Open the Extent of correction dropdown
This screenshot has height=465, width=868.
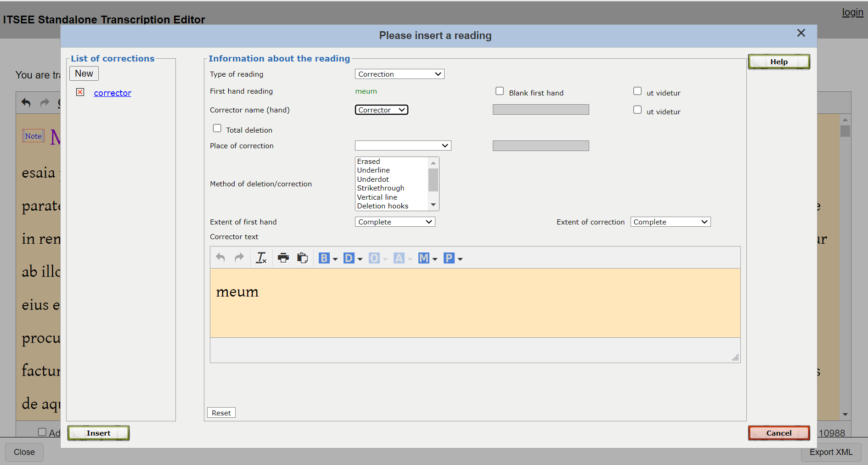[x=671, y=222]
